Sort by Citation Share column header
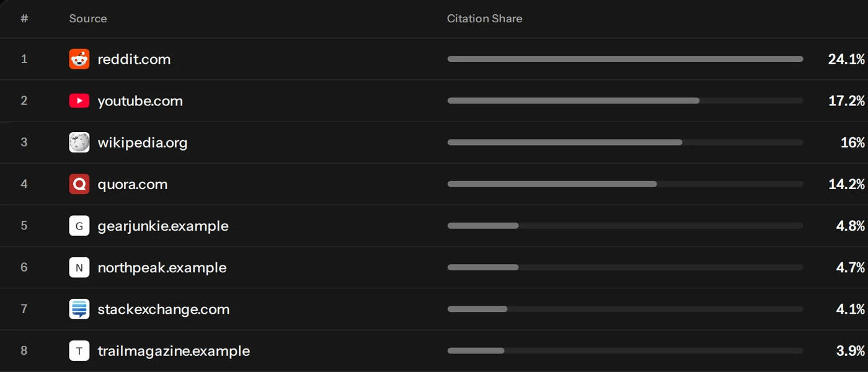 point(484,19)
